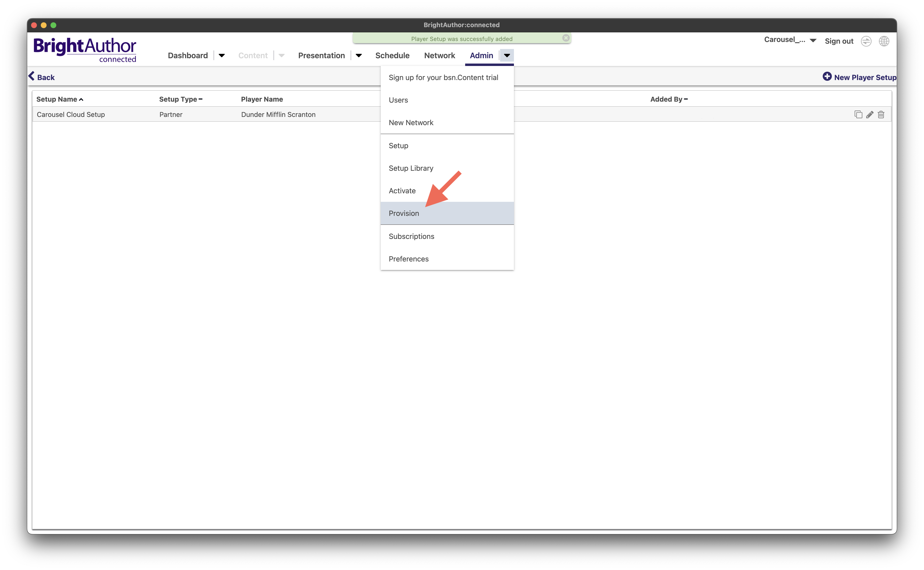Click the Partner setup type cell
This screenshot has width=924, height=570.
[x=171, y=114]
